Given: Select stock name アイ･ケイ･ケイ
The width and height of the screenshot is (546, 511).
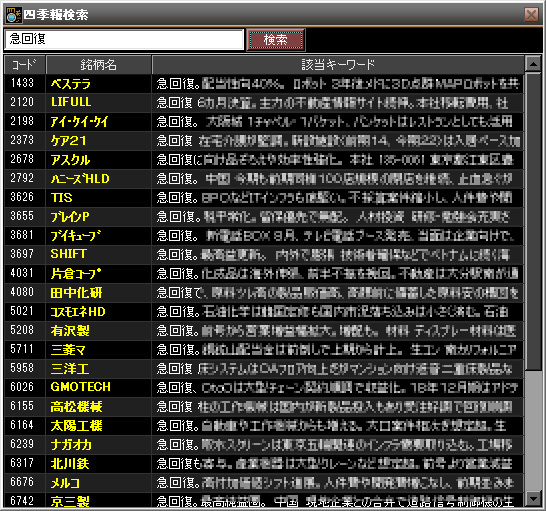Looking at the screenshot, I should (79, 122).
